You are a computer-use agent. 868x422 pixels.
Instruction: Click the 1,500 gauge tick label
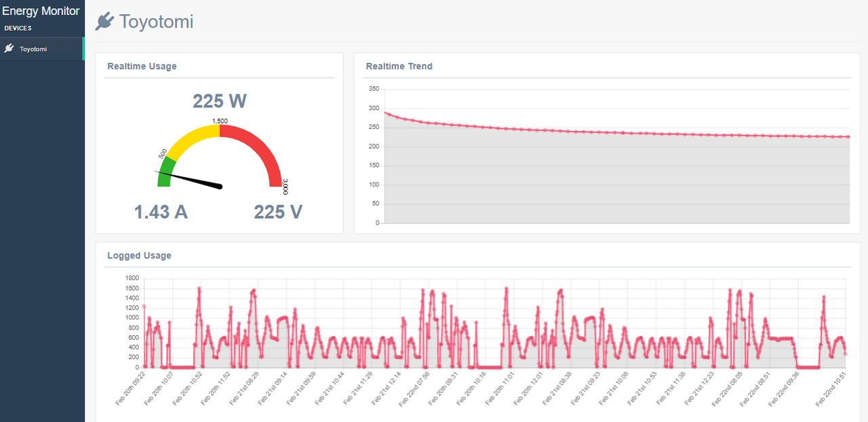(x=220, y=121)
